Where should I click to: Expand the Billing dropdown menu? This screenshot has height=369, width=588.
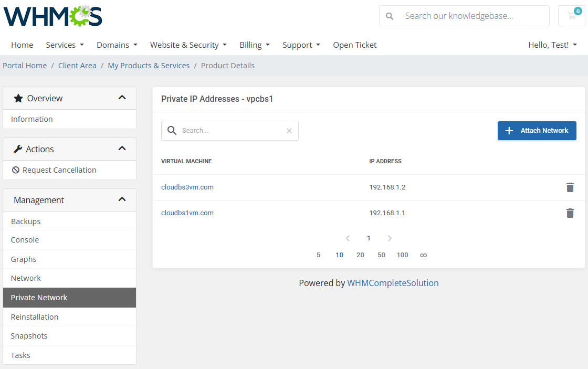point(254,45)
